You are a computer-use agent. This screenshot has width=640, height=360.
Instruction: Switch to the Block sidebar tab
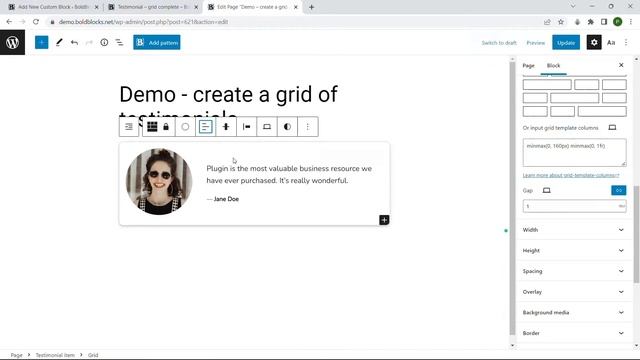click(553, 66)
